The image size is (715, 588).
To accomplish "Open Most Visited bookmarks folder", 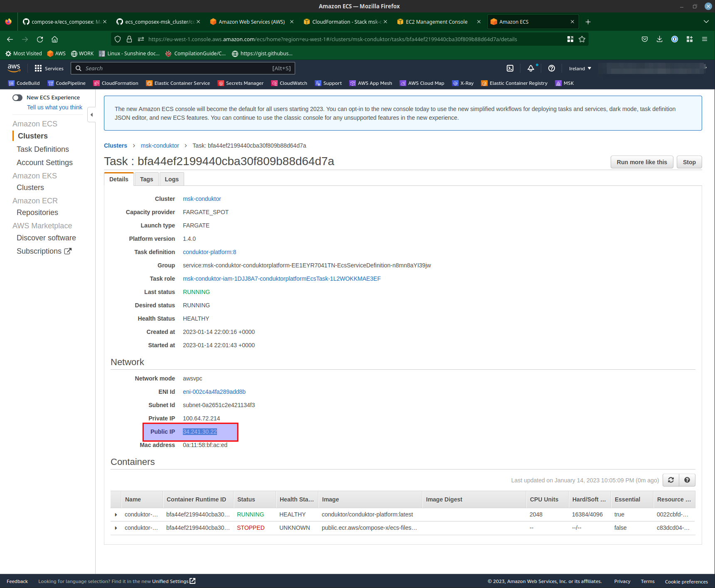I will click(24, 54).
